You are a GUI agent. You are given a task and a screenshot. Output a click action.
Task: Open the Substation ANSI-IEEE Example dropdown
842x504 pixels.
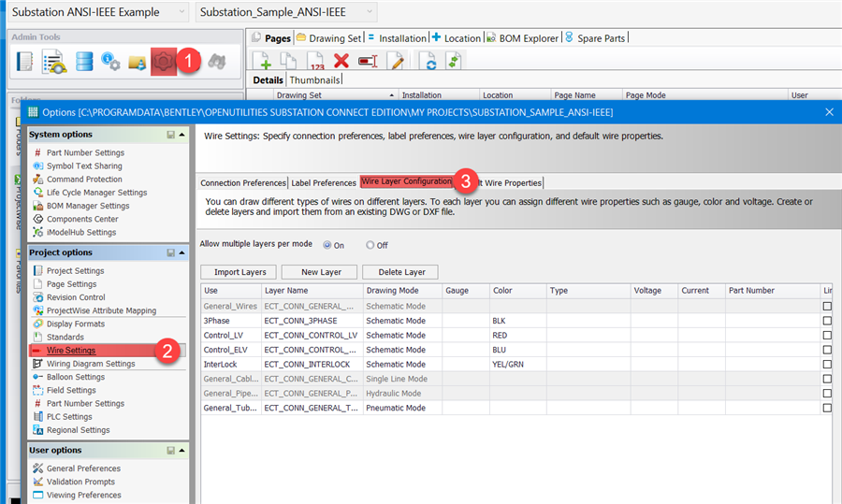click(x=98, y=12)
